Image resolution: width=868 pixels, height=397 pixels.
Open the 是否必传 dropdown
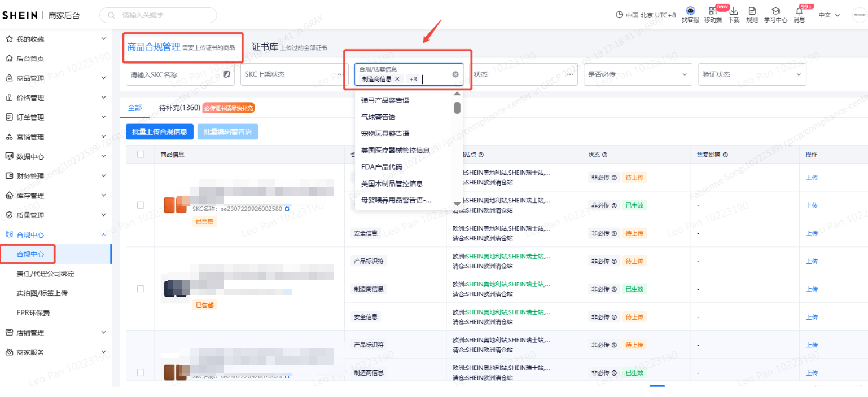coord(638,74)
